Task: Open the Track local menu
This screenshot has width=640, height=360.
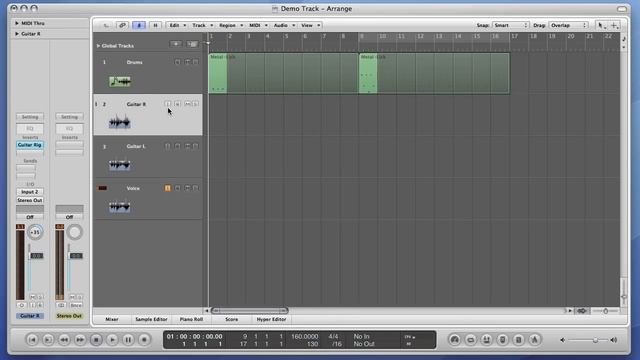Action: (x=202, y=25)
